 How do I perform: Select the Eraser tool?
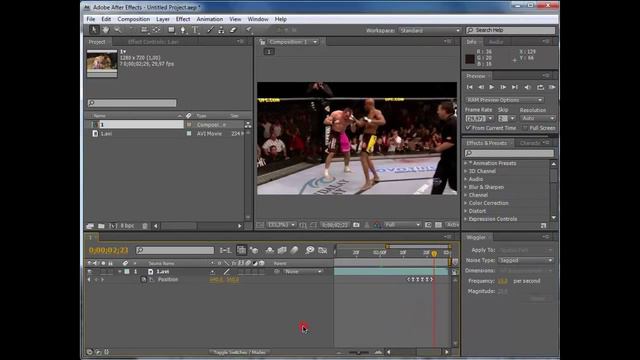click(x=233, y=30)
